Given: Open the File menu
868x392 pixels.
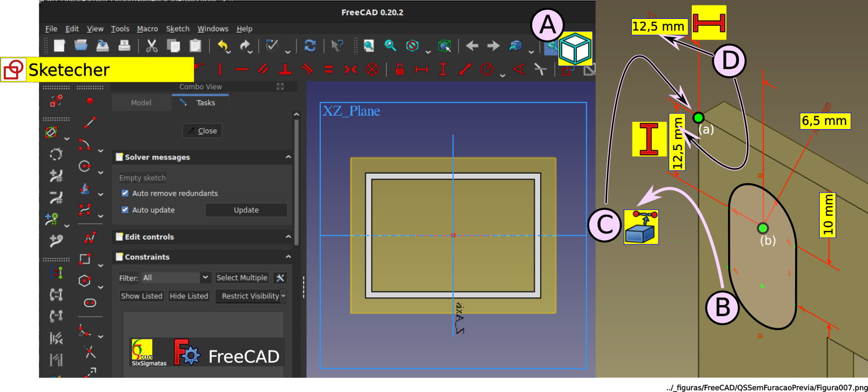Looking at the screenshot, I should pyautogui.click(x=51, y=29).
